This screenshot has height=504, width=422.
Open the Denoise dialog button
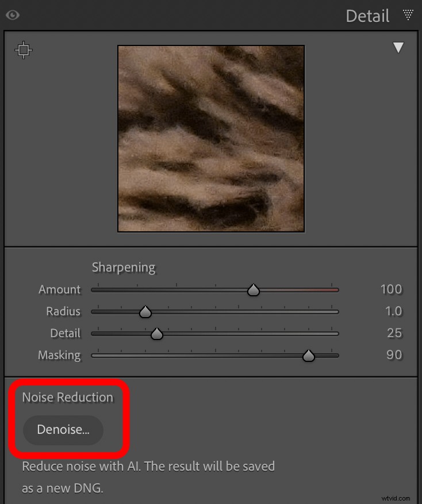tap(63, 430)
